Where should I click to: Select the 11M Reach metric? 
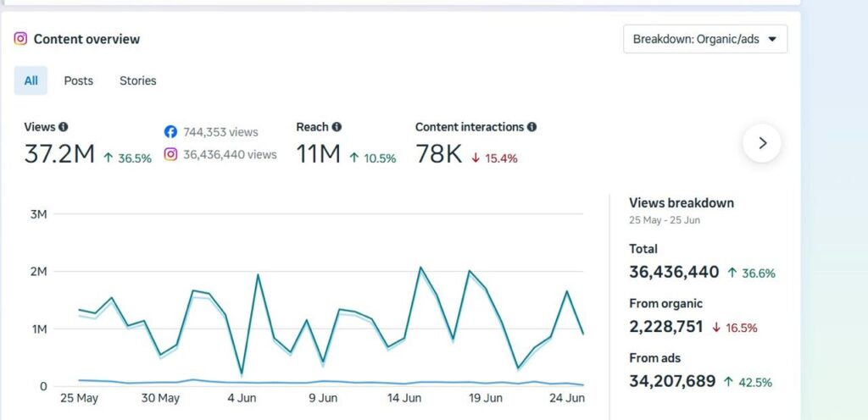tap(319, 154)
